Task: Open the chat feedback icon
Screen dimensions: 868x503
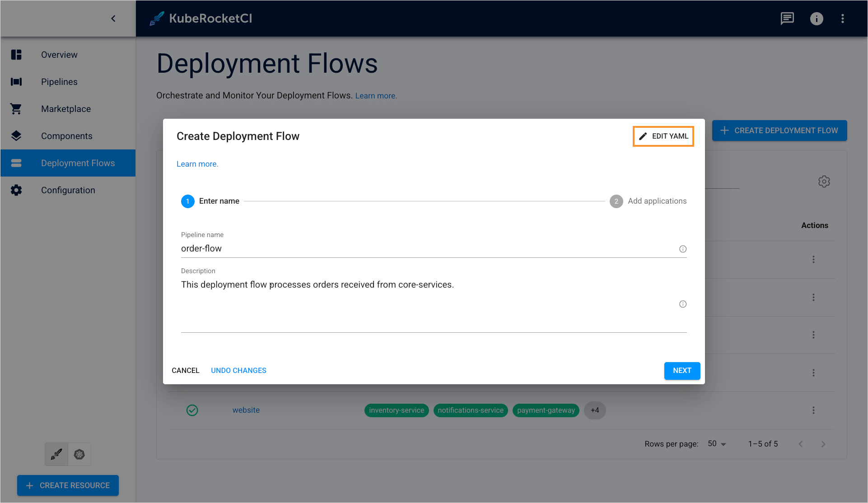Action: tap(787, 19)
